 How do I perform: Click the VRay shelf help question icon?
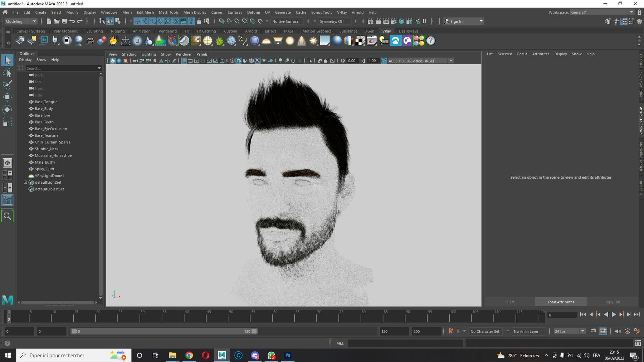point(431,41)
